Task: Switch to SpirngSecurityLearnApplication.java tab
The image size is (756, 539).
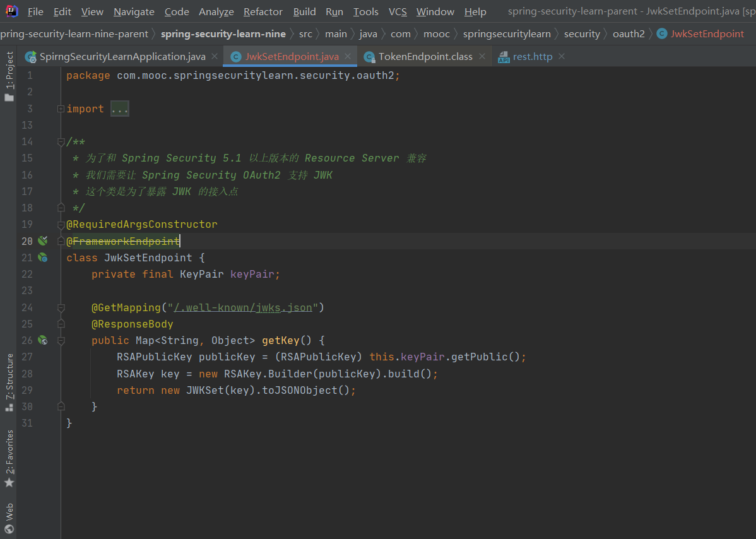Action: coord(122,56)
